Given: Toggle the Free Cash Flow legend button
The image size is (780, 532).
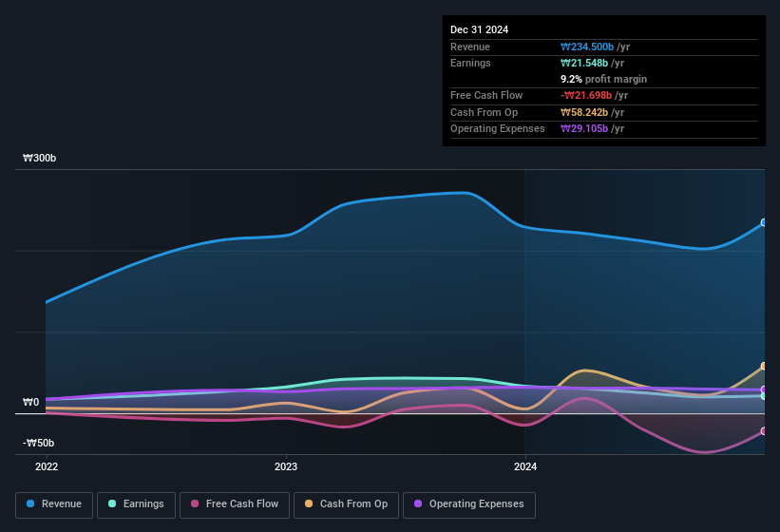Looking at the screenshot, I should coord(235,504).
